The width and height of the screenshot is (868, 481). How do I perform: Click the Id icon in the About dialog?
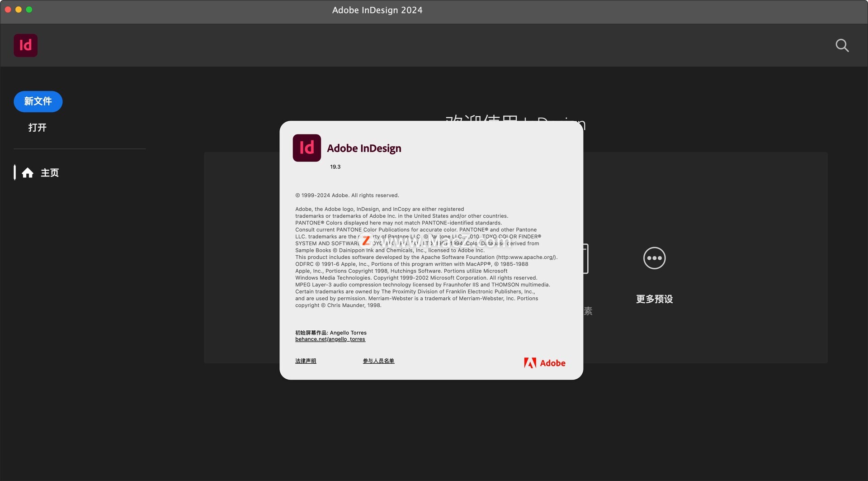307,148
